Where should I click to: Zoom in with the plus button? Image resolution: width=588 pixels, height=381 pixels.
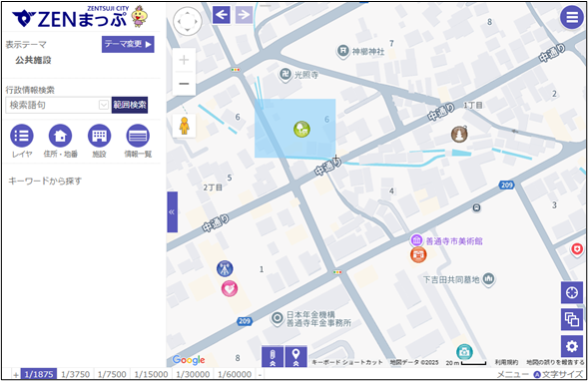pyautogui.click(x=184, y=60)
